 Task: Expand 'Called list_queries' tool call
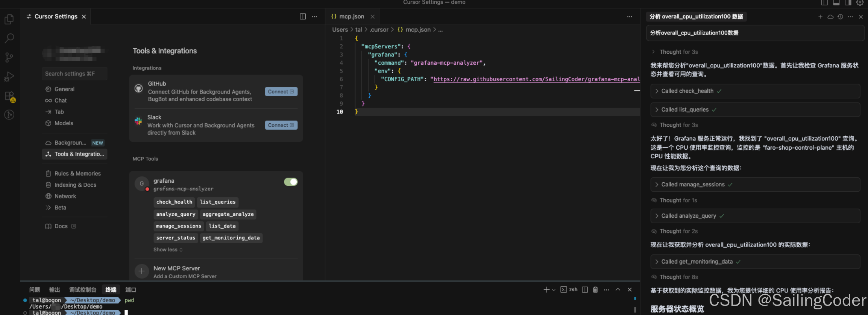click(x=755, y=110)
